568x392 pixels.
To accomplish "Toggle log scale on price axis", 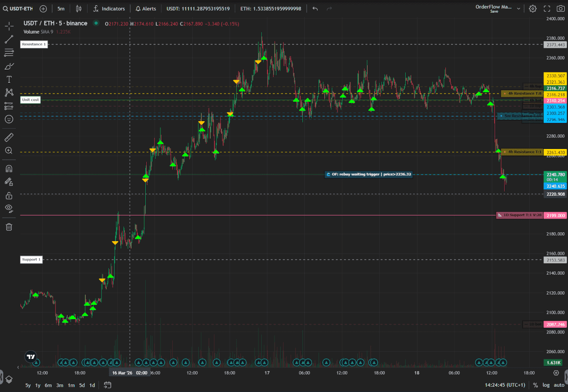I will tap(546, 385).
